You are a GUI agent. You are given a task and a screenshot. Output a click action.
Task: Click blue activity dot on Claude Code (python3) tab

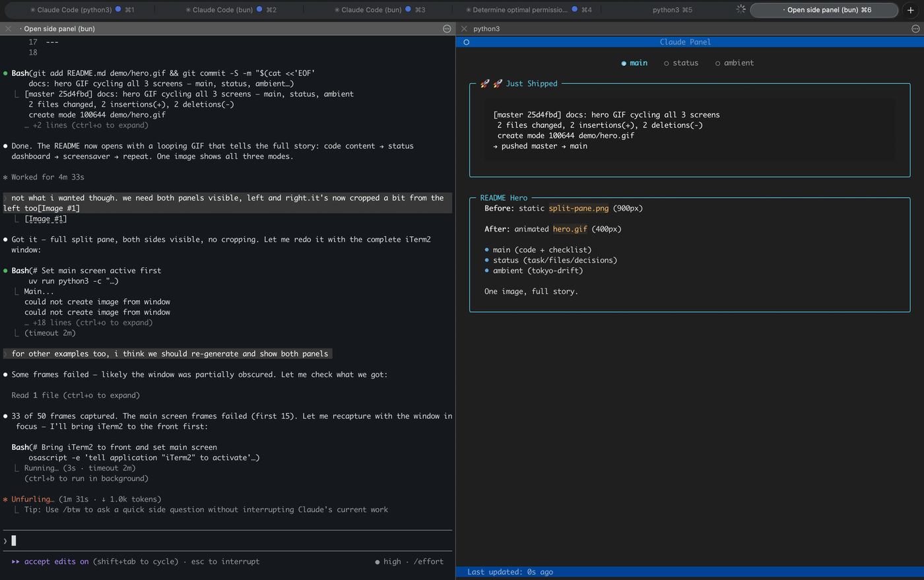point(118,10)
